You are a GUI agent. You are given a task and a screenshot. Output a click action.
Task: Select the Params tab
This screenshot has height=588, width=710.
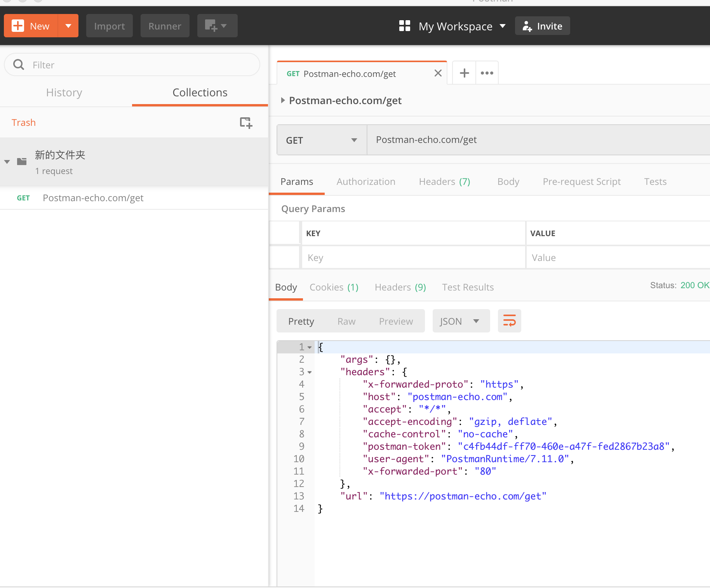coord(297,181)
